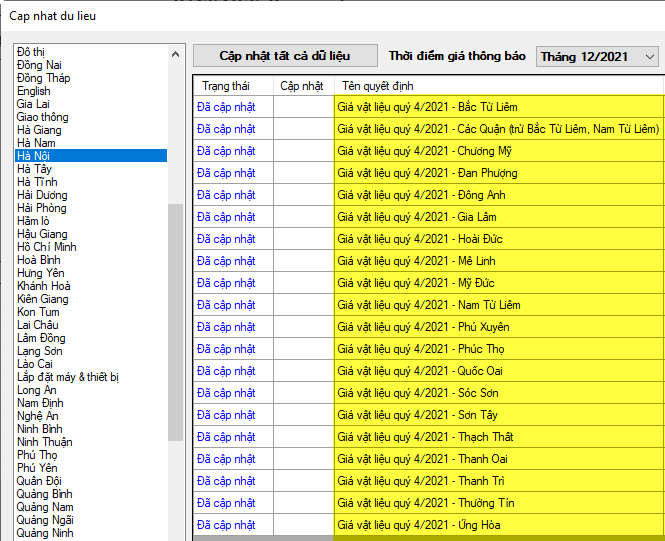Open the 'Tháng 12/2021' dropdown

click(x=598, y=57)
